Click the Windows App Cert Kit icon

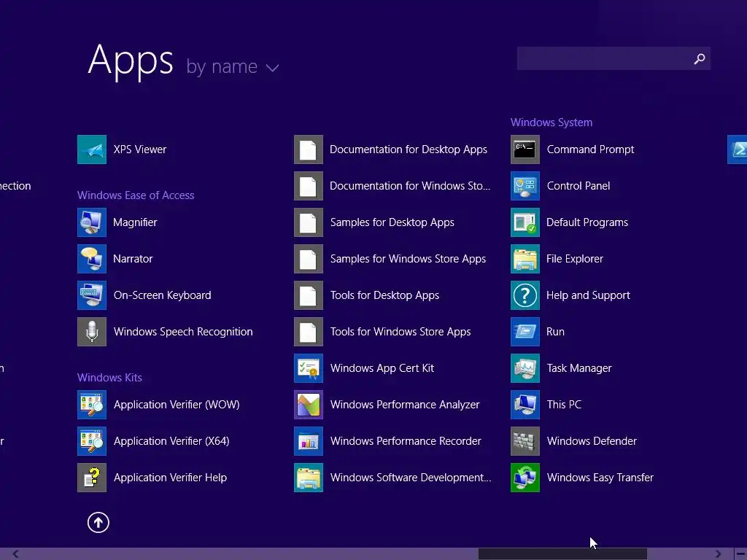point(309,368)
